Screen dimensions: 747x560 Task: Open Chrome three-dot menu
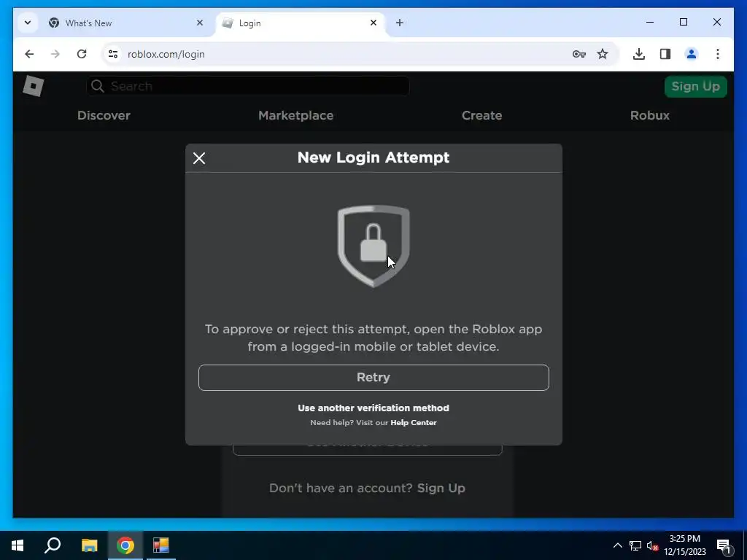[718, 54]
